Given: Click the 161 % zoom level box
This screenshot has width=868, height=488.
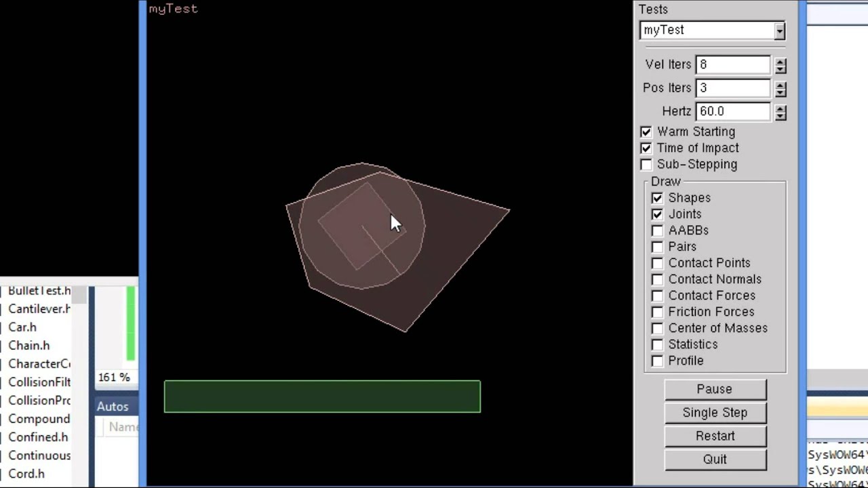Looking at the screenshot, I should [x=113, y=378].
